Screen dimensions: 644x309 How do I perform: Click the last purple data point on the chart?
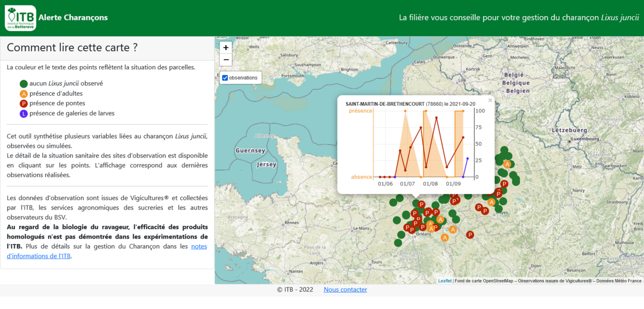point(467,159)
